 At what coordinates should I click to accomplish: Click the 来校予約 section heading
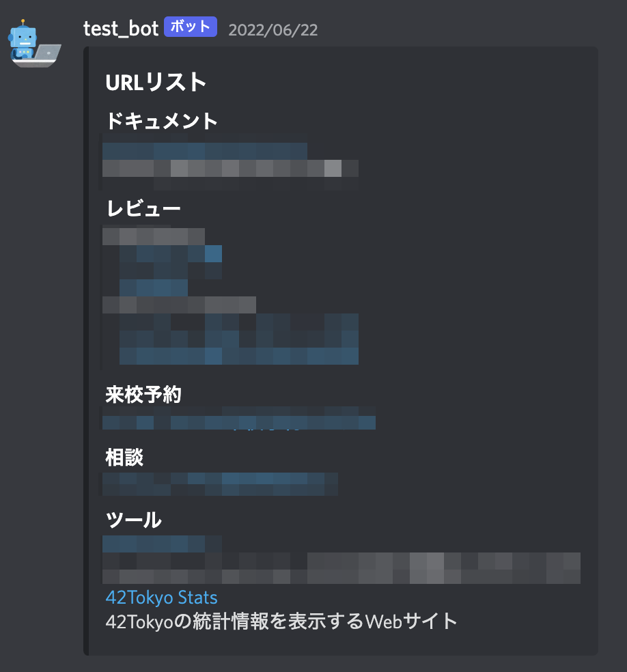click(143, 394)
